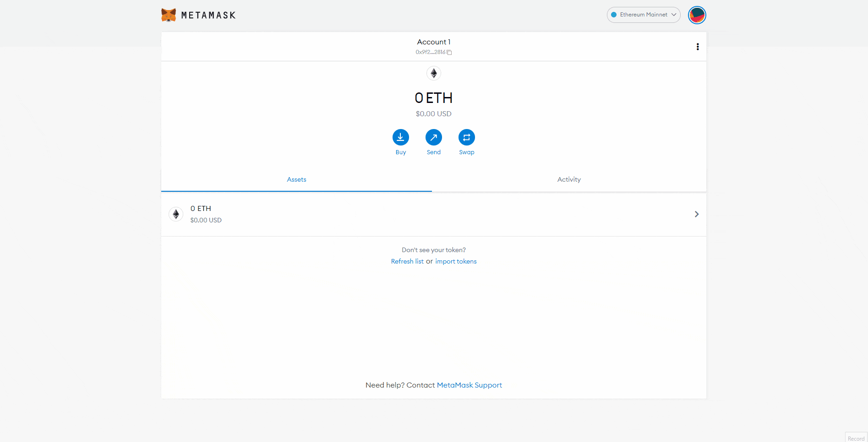Switch to the Assets tab

(296, 179)
